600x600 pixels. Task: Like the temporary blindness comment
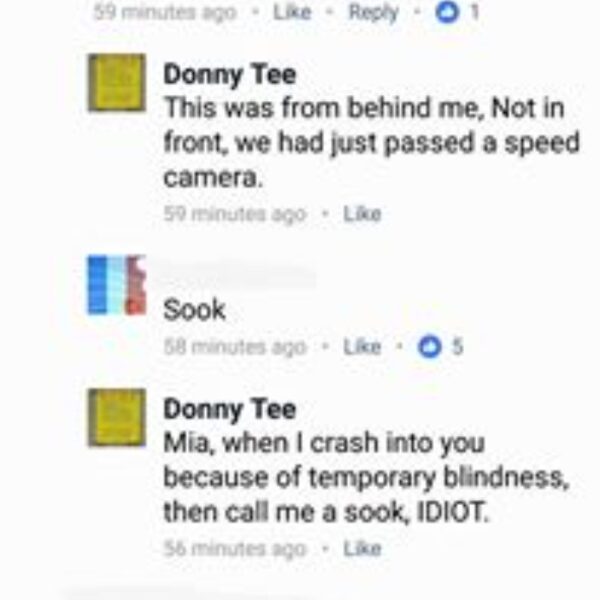[362, 548]
